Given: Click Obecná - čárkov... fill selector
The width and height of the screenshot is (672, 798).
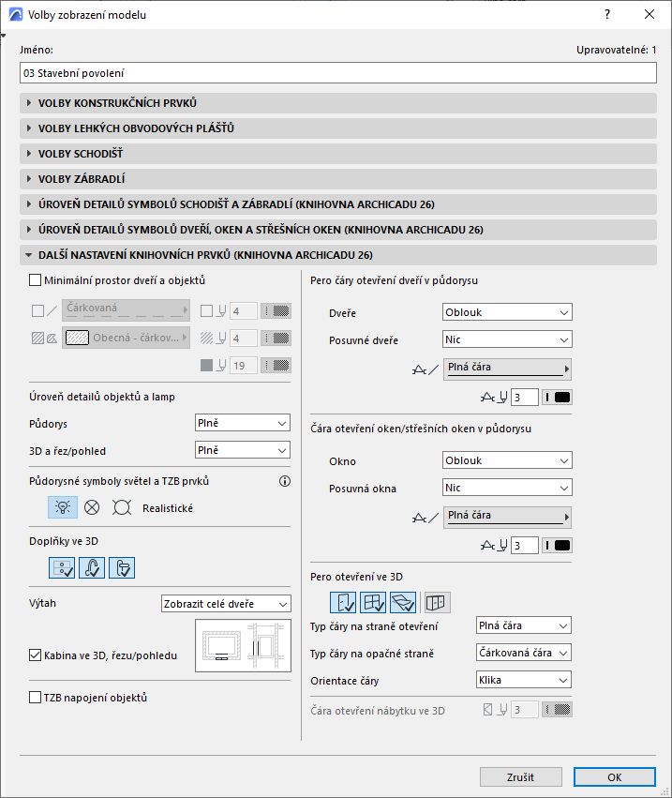Looking at the screenshot, I should pyautogui.click(x=127, y=338).
